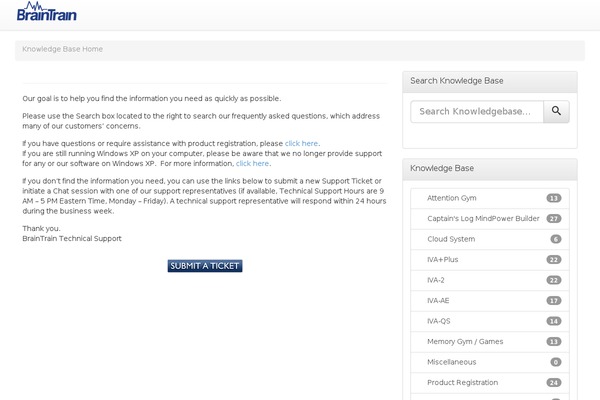Open Captain's Log MindPower Builder category
Screen dimensions: 600x400
[x=490, y=219]
